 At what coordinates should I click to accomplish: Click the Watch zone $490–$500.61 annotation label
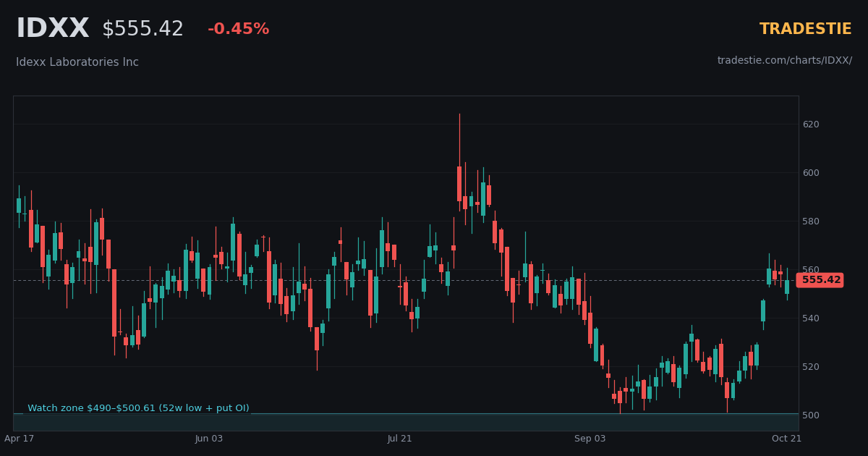click(x=138, y=408)
